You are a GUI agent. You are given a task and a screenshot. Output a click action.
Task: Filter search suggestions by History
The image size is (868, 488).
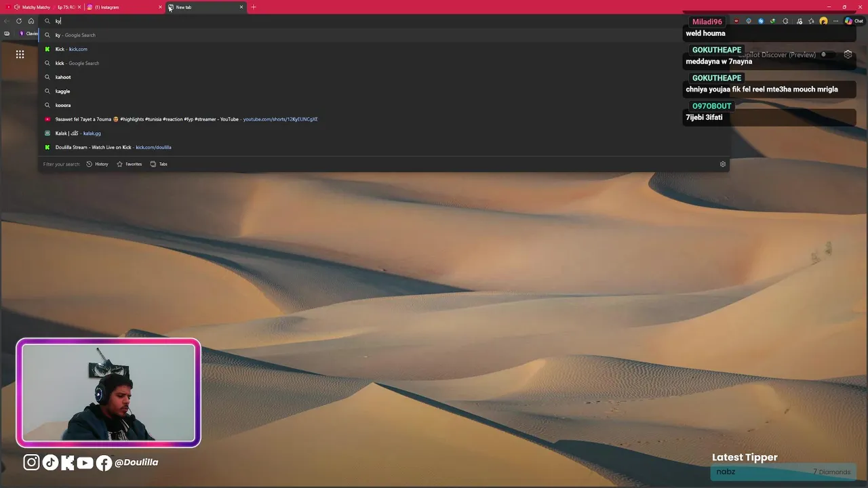point(97,164)
